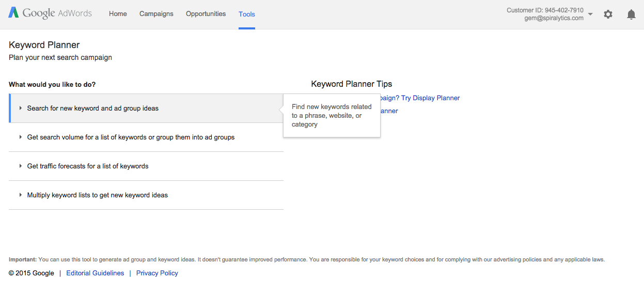Expand Search for new keyword and ad group ideas
Screen dimensions: 644x295
pos(146,108)
